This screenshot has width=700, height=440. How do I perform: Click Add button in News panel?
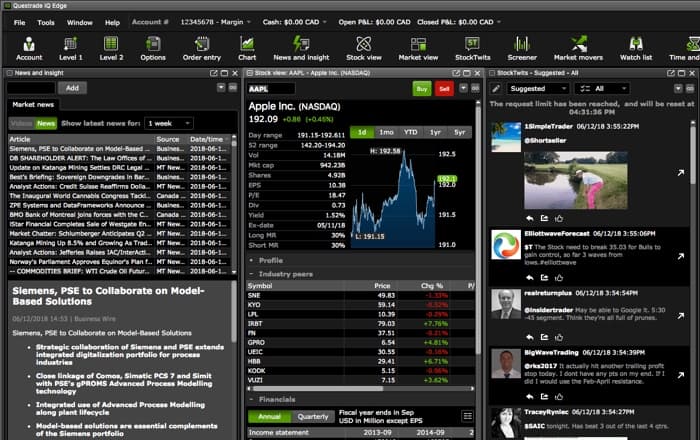72,88
